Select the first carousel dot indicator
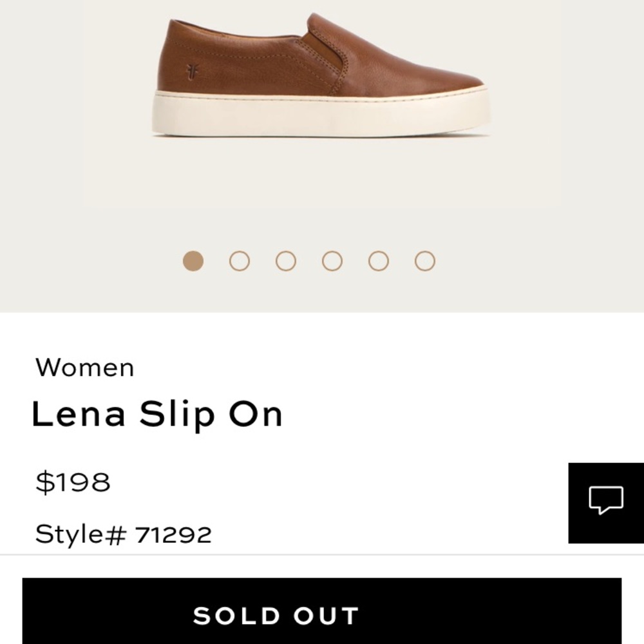 [x=192, y=260]
